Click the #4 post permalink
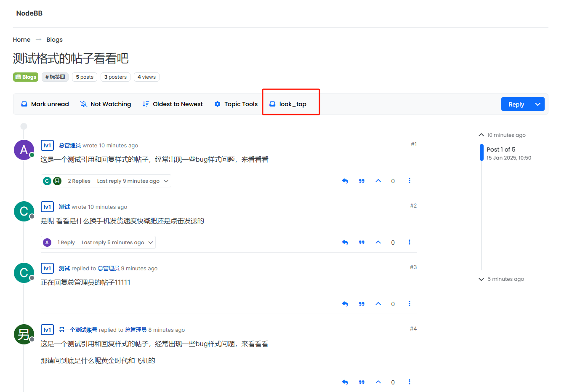Image resolution: width=572 pixels, height=392 pixels. 413,328
